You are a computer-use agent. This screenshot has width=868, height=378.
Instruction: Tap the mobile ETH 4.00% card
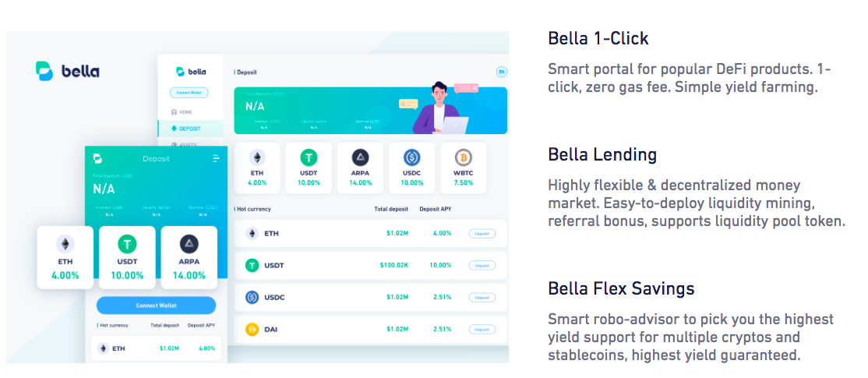tap(65, 257)
